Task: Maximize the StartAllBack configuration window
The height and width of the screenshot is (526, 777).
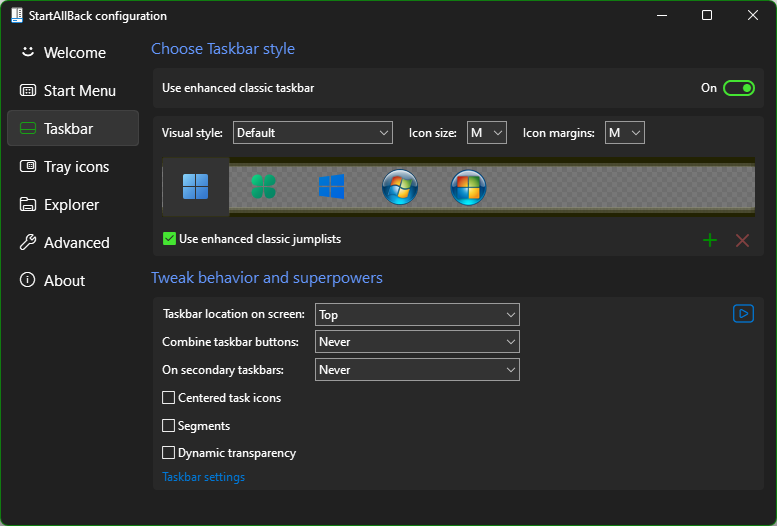Action: 707,15
